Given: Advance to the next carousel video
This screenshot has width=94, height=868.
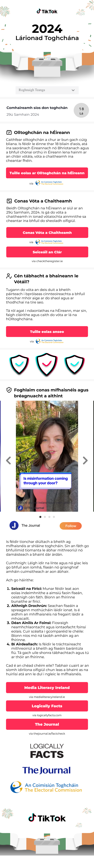Looking at the screenshot, I should (x=85, y=460).
